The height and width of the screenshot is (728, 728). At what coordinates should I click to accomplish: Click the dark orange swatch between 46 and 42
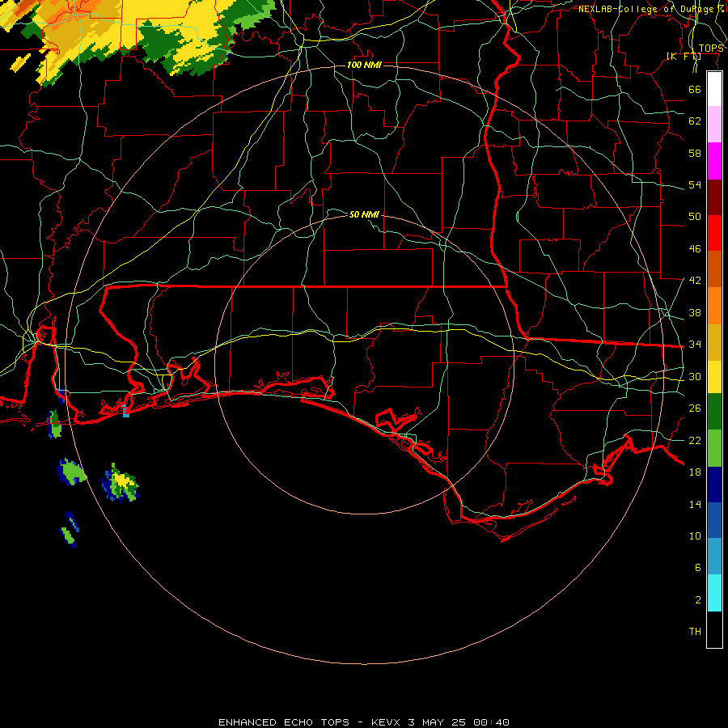coord(714,269)
